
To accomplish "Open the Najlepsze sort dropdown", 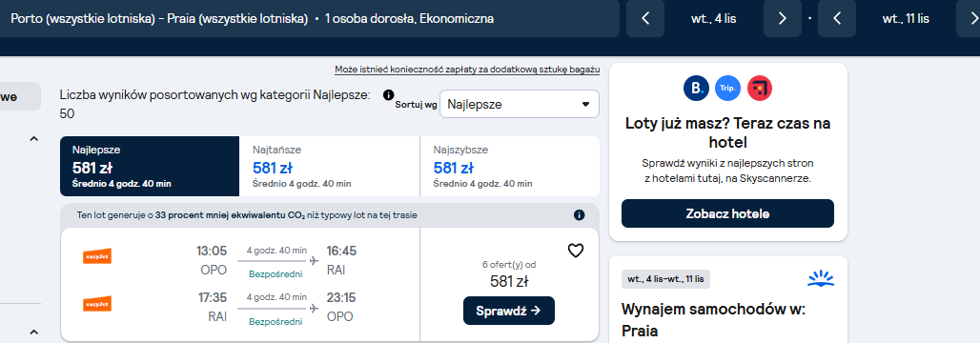I will [x=520, y=105].
